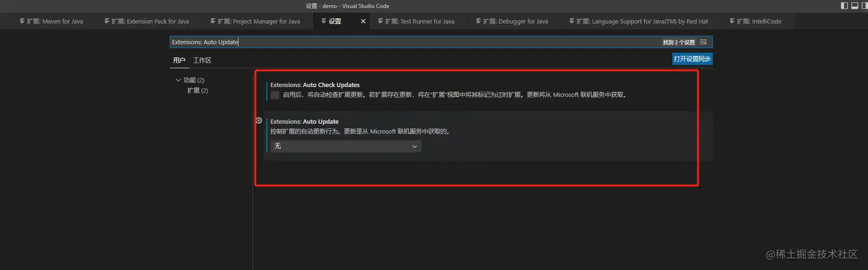Click the 打开设置同步 button

coord(692,59)
